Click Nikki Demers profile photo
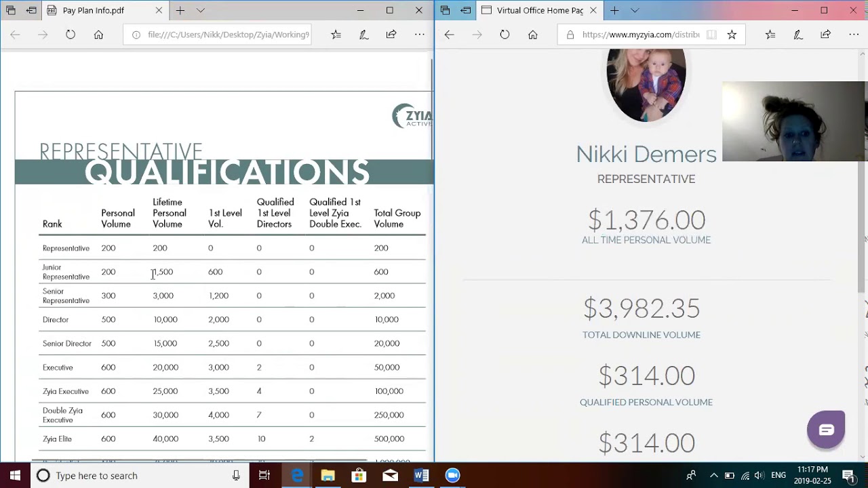The image size is (868, 488). (x=646, y=86)
